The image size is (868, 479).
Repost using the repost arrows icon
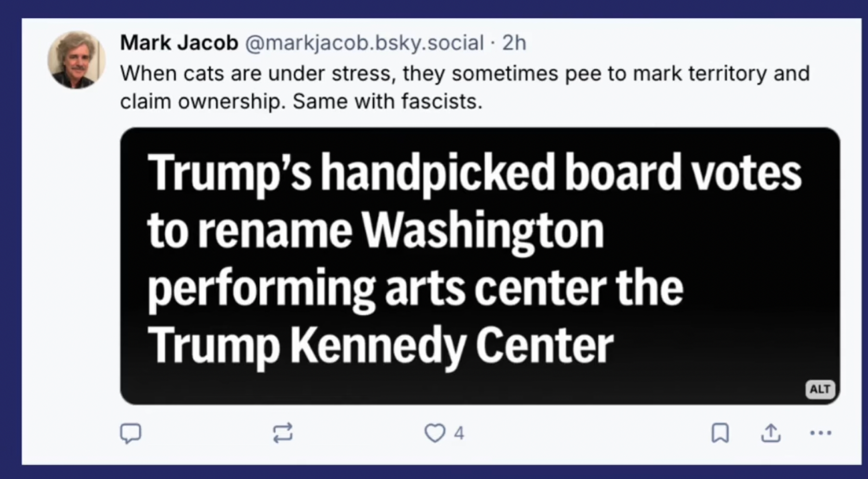coord(283,433)
